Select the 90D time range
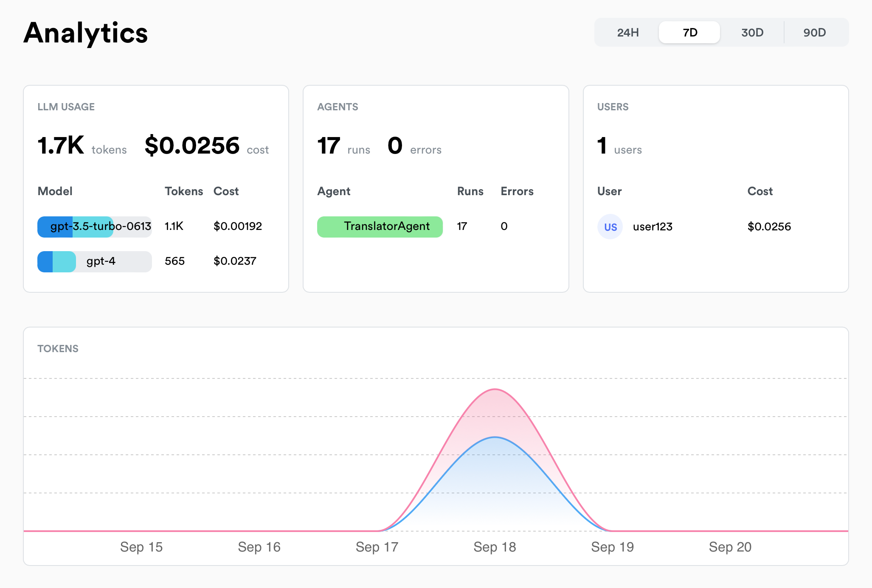 point(814,32)
